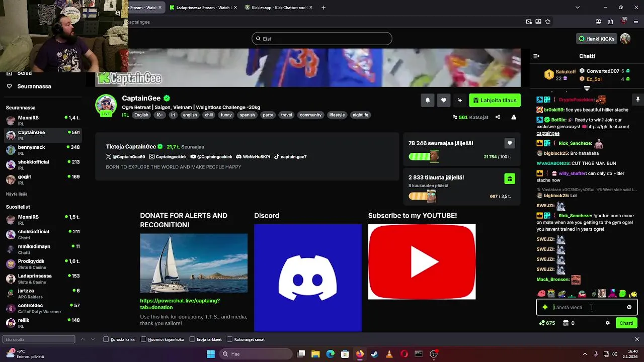Open the gift subscription plus icon
The image size is (644, 362).
(459, 100)
